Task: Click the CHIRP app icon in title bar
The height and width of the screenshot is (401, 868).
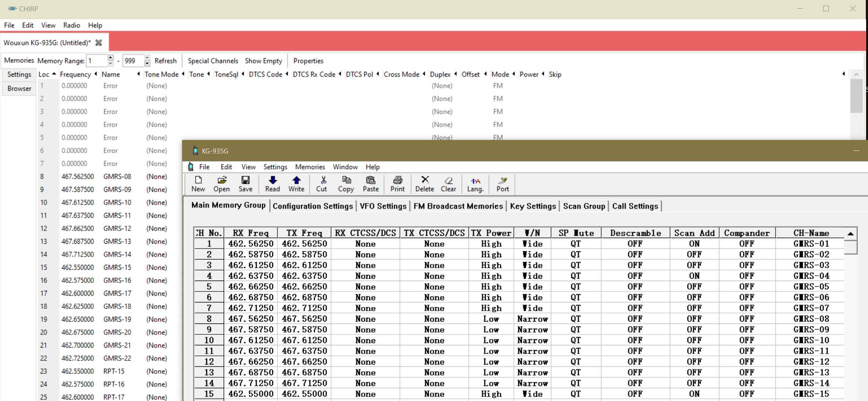Action: [12, 8]
